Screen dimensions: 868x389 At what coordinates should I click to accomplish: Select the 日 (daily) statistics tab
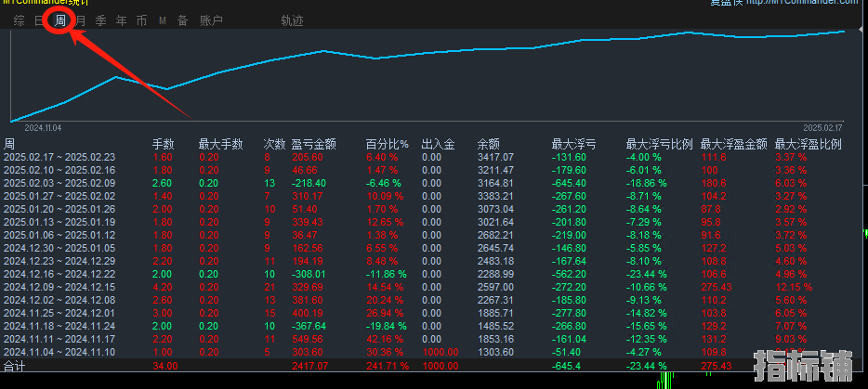(39, 20)
